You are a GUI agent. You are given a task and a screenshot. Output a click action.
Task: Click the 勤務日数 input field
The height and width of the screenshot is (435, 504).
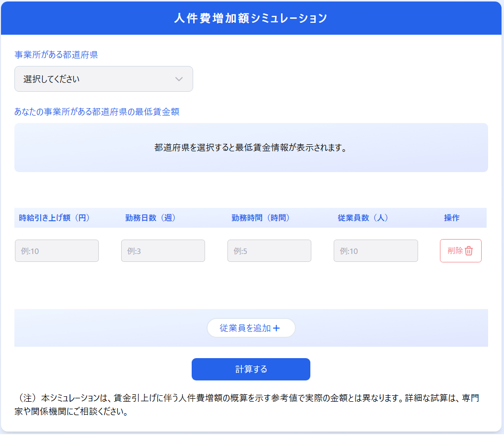(163, 250)
